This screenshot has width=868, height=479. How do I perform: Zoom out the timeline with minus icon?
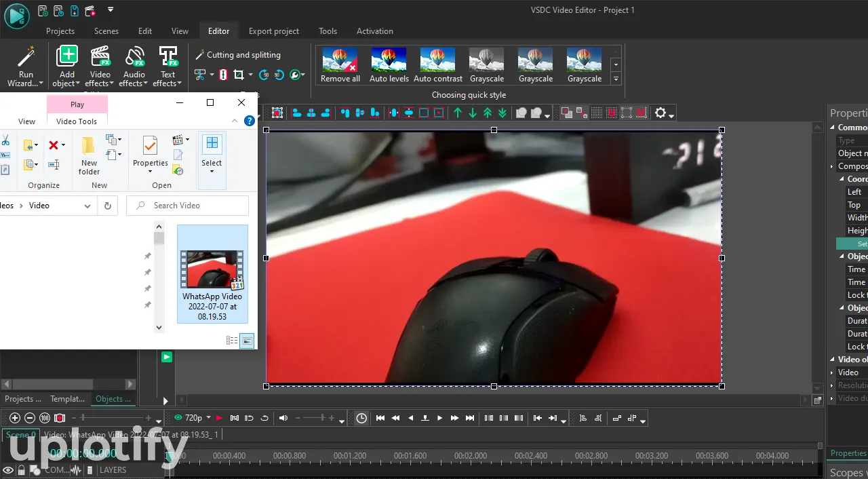(x=30, y=418)
